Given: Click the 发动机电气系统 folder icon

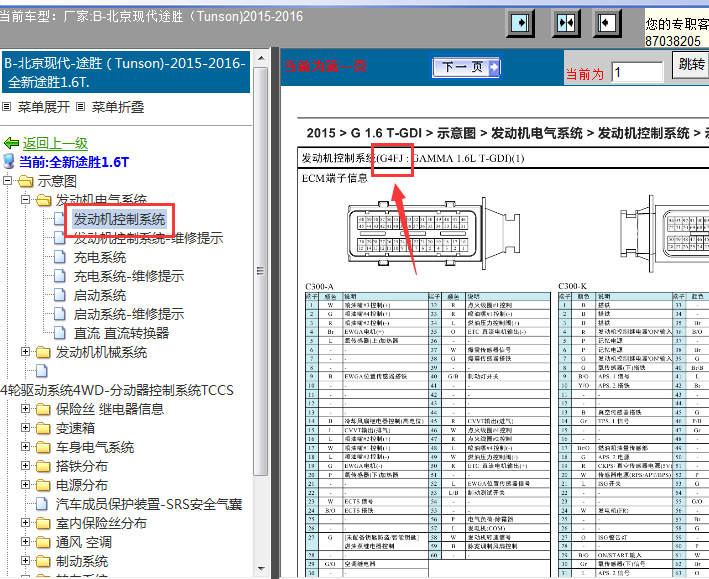Looking at the screenshot, I should pos(44,200).
